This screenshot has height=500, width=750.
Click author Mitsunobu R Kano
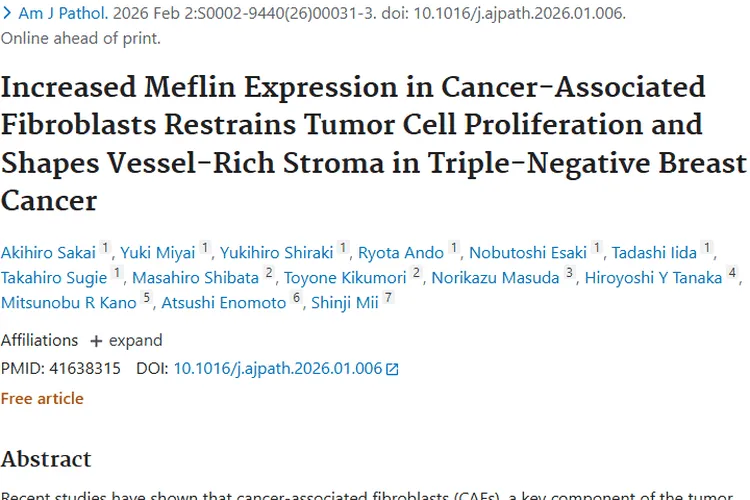coord(69,302)
